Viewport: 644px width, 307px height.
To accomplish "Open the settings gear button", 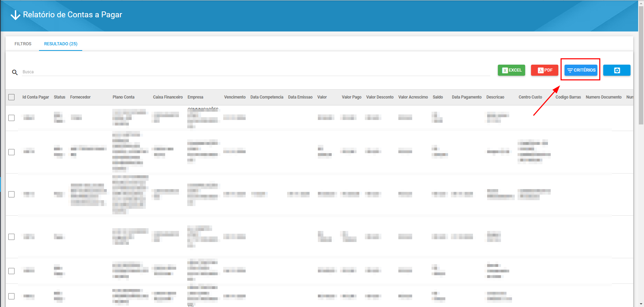I will [617, 70].
